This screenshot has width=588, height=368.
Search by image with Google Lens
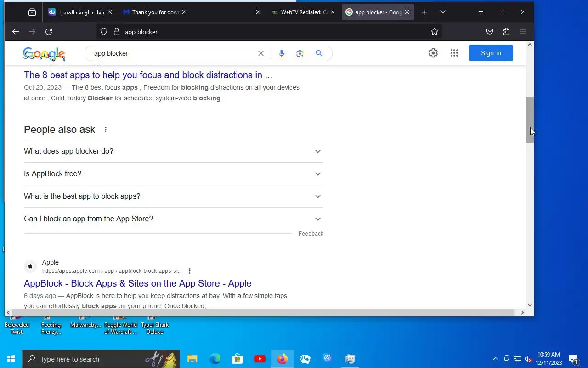coord(300,53)
